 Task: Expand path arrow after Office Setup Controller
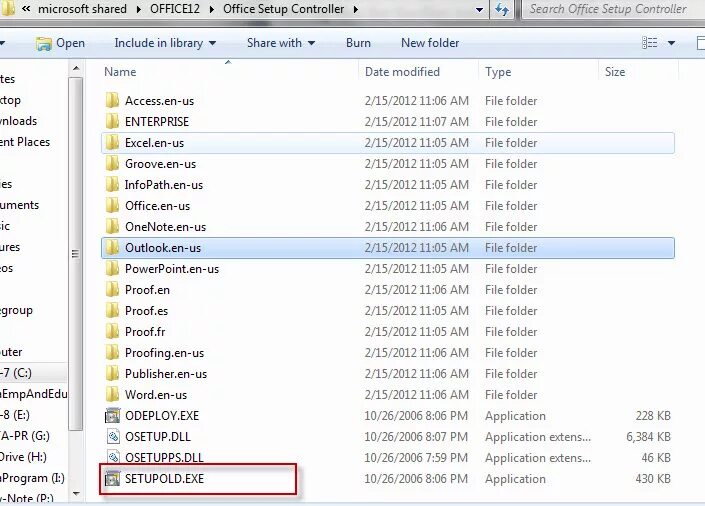click(356, 9)
